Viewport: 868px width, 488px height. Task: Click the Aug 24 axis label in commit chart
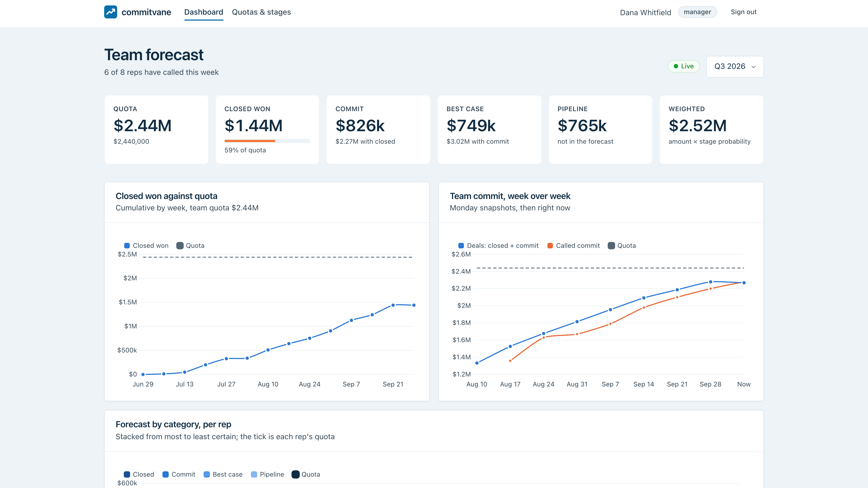[543, 384]
